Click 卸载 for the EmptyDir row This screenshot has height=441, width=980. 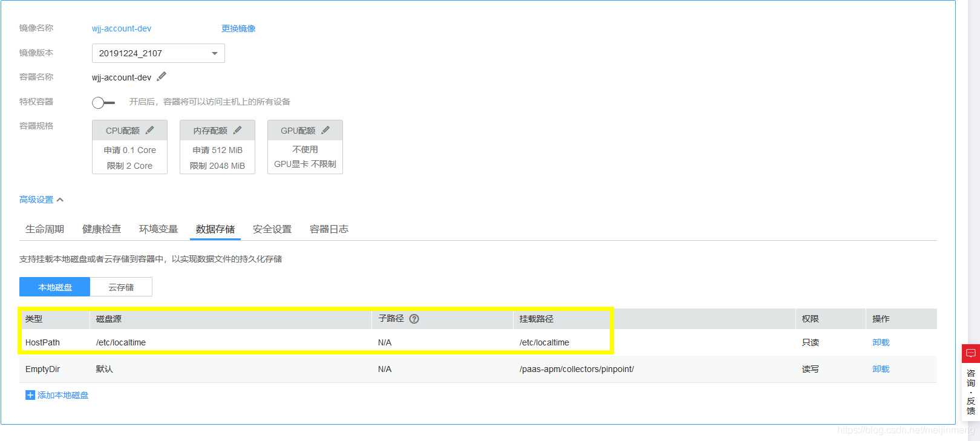(881, 369)
